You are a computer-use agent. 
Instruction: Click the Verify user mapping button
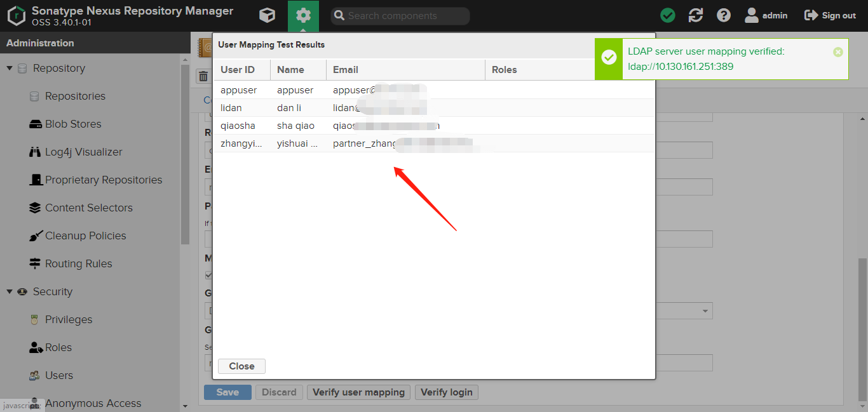(358, 392)
